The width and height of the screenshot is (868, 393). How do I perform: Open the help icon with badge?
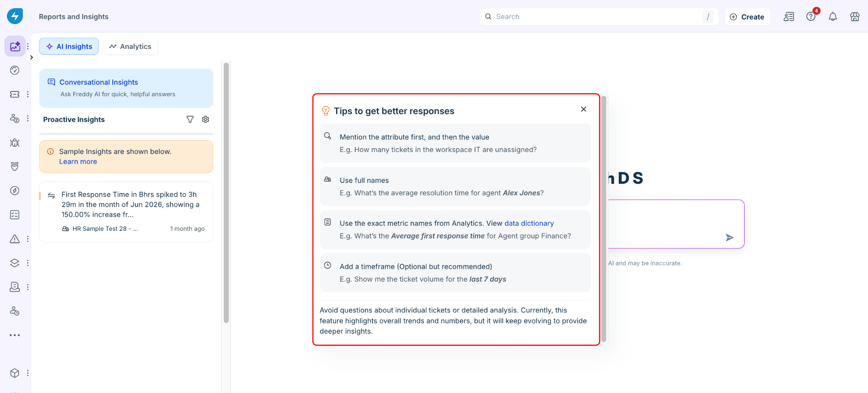[811, 17]
